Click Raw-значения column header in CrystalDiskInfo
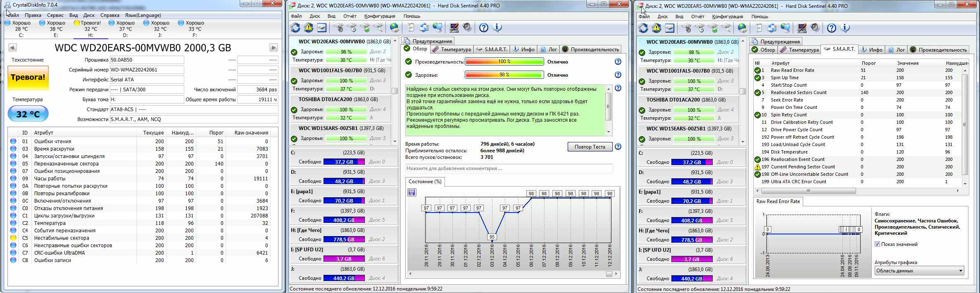Screen dimensions: 980x293 [251, 133]
